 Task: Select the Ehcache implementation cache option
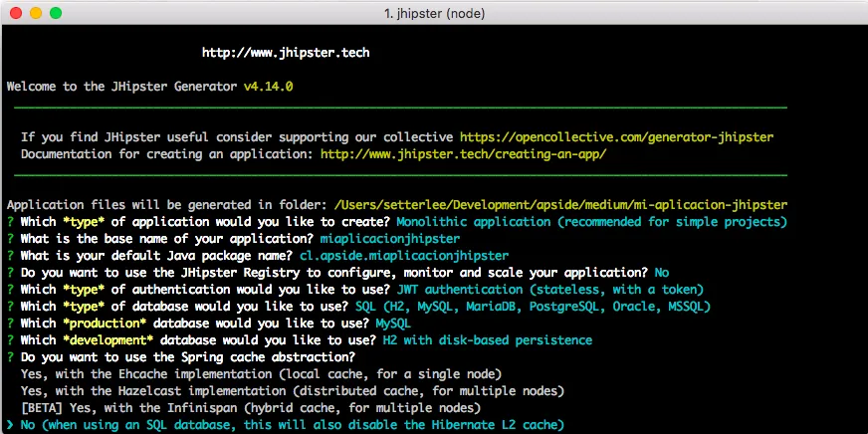(x=261, y=374)
